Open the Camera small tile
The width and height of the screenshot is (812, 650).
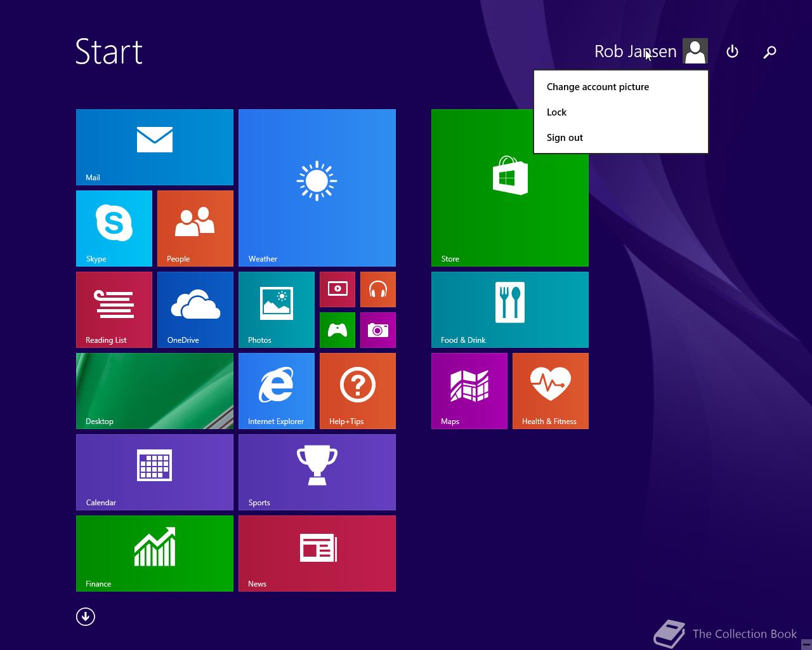pos(378,330)
